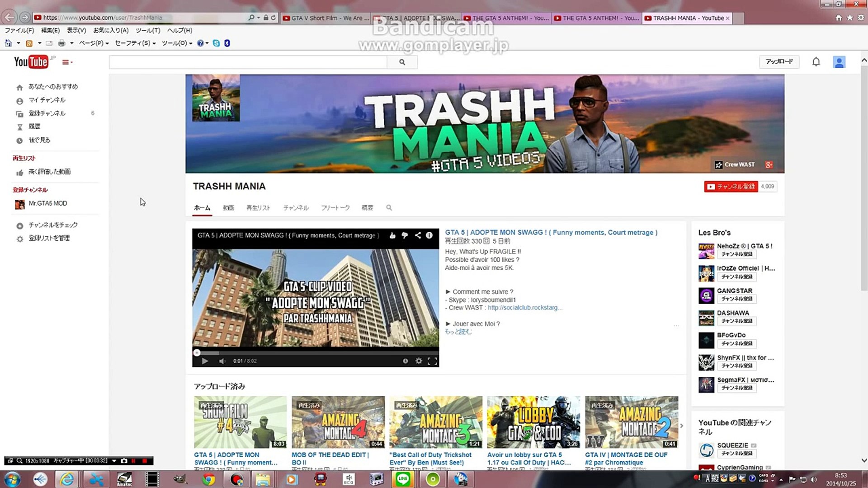Expand the Home button dropdown arrow
Viewport: 868px width, 488px height.
point(18,43)
